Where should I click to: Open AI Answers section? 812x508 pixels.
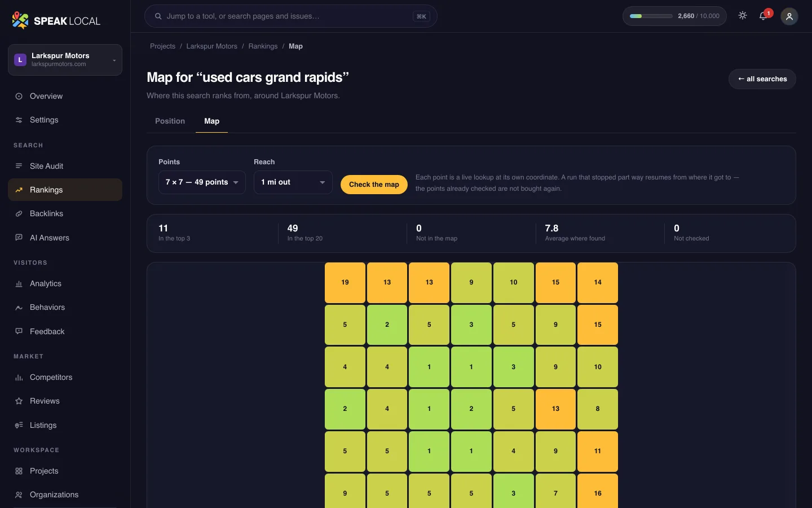[x=65, y=238]
